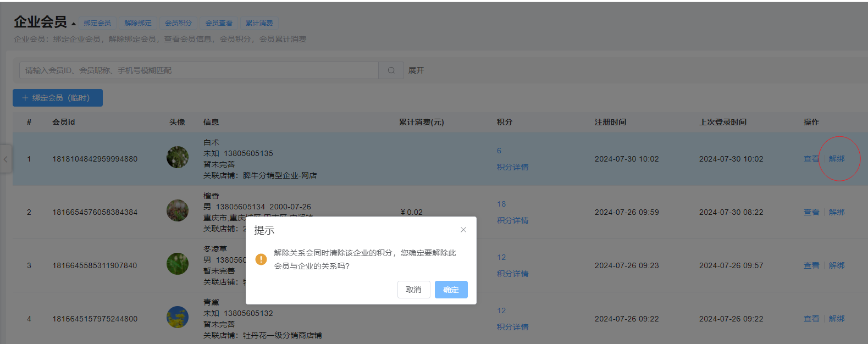Focus the member search input field

199,70
